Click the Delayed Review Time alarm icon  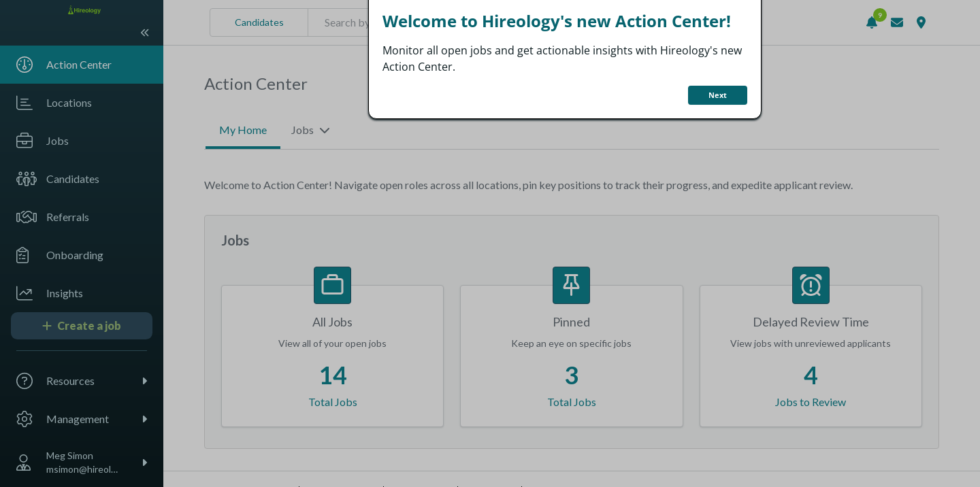tap(811, 285)
